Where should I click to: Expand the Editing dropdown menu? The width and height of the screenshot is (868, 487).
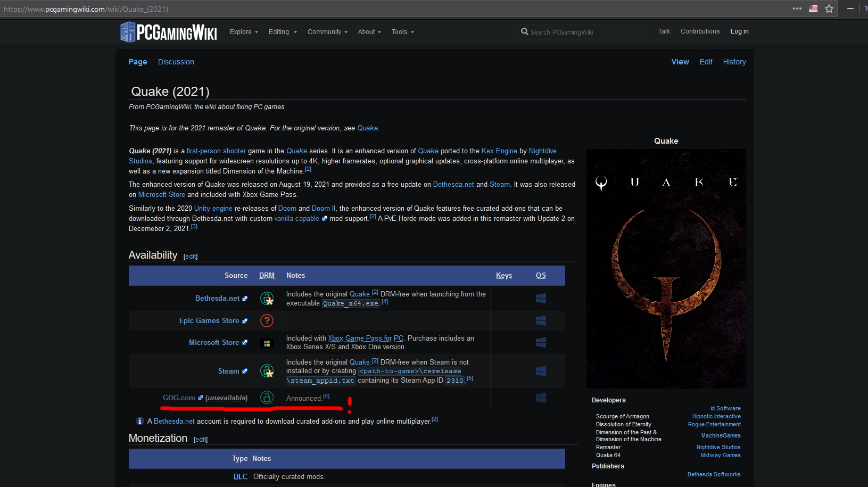(x=283, y=32)
